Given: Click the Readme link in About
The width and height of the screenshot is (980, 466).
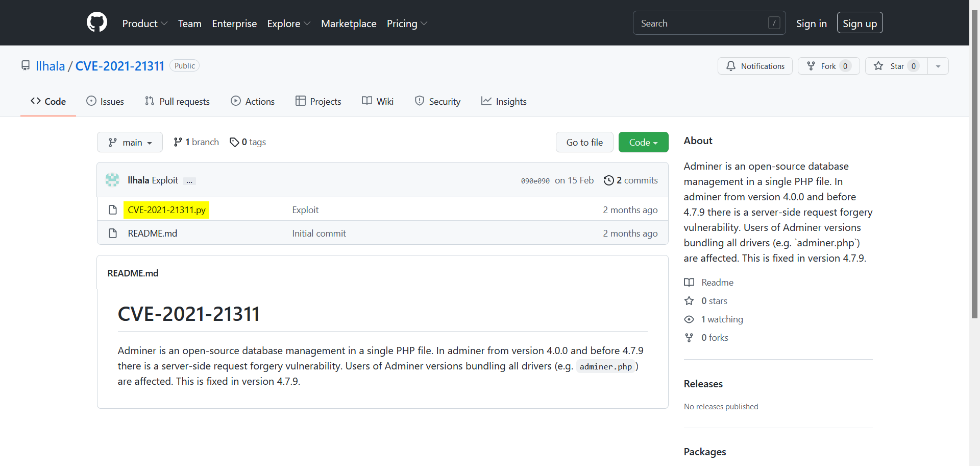Looking at the screenshot, I should tap(717, 282).
